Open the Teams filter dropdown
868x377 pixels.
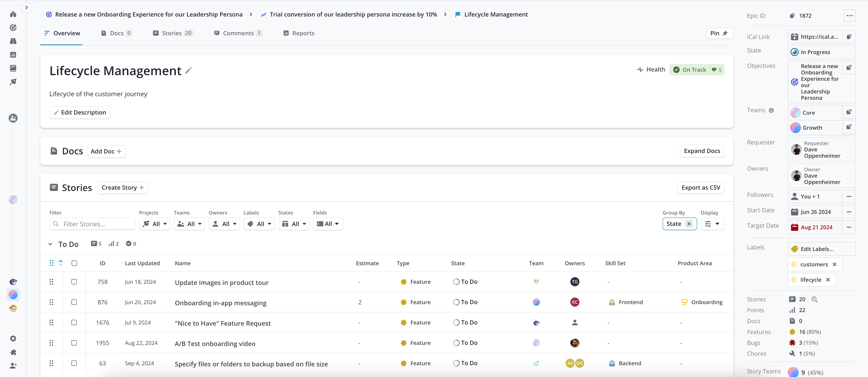189,224
